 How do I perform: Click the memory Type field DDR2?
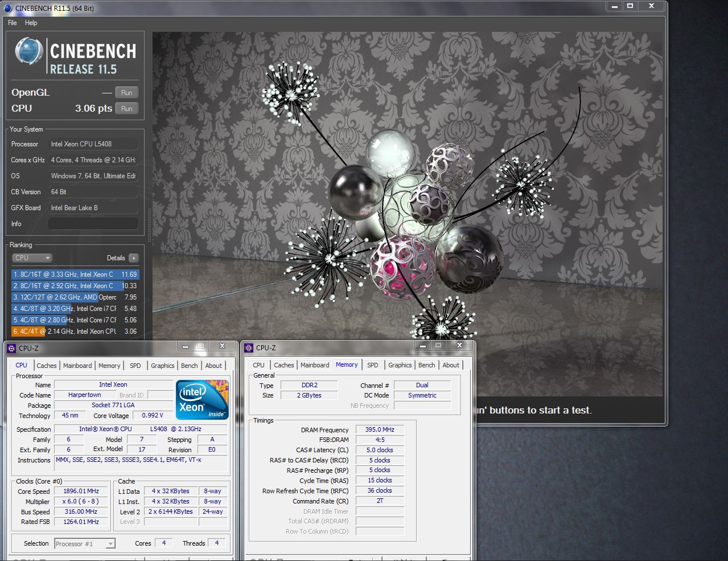pyautogui.click(x=309, y=385)
